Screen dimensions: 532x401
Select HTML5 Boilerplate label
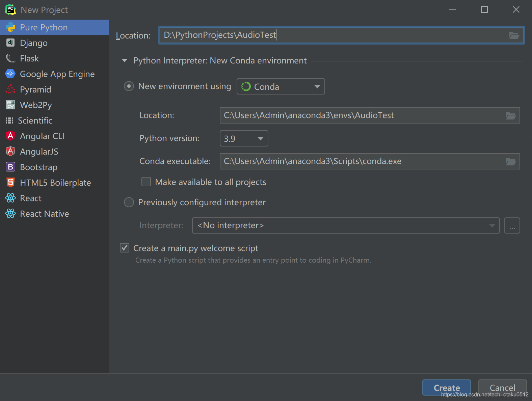[55, 183]
